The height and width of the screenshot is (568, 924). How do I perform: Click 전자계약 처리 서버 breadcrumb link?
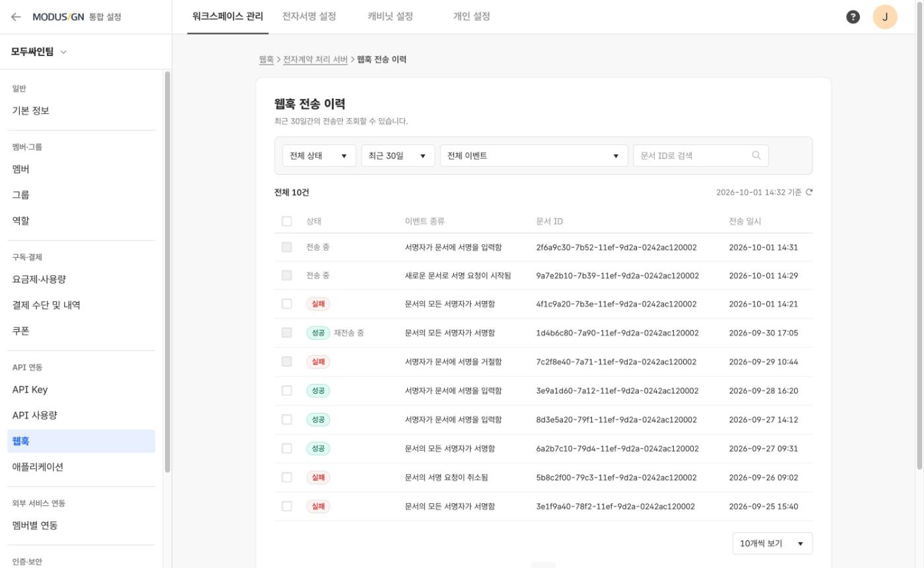coord(315,59)
